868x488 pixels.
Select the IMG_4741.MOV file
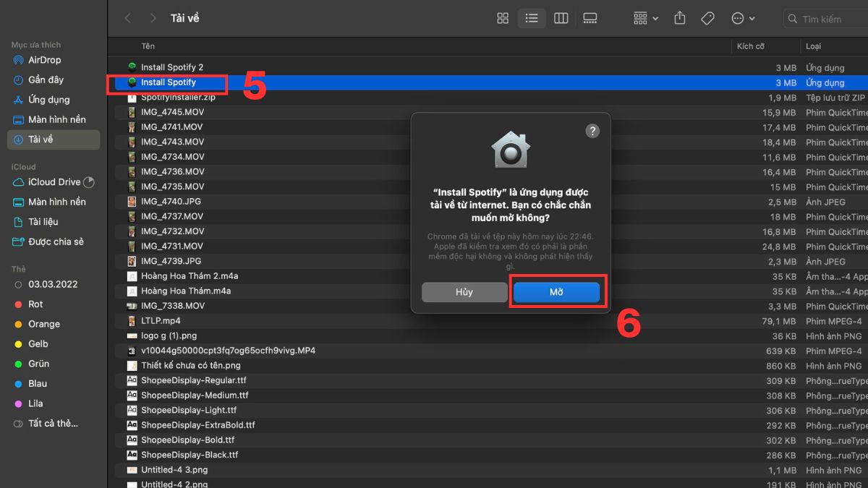pos(172,127)
